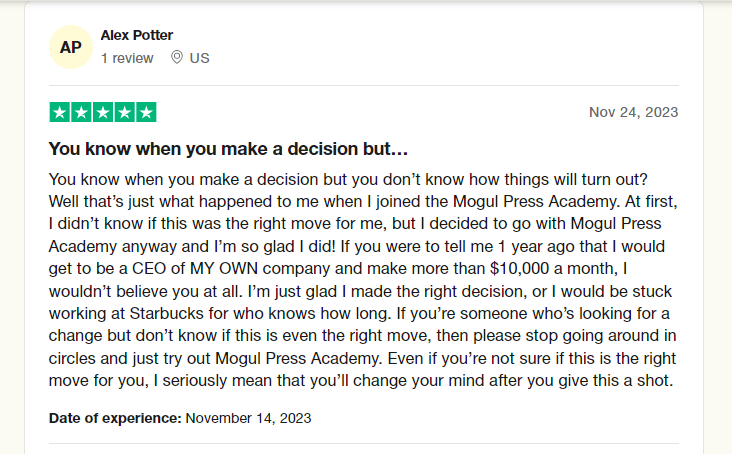Select the third green star
The width and height of the screenshot is (732, 454).
103,112
